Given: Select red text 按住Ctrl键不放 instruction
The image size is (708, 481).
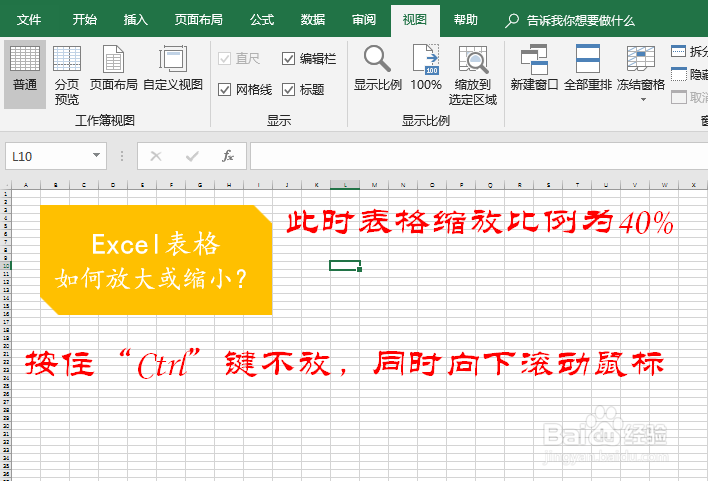Looking at the screenshot, I should (345, 364).
